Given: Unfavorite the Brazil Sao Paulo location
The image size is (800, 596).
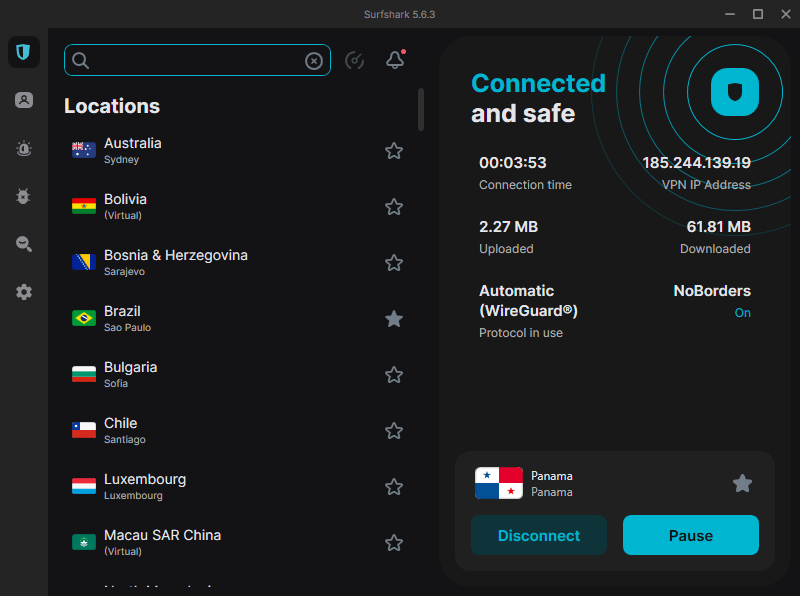Looking at the screenshot, I should [394, 319].
